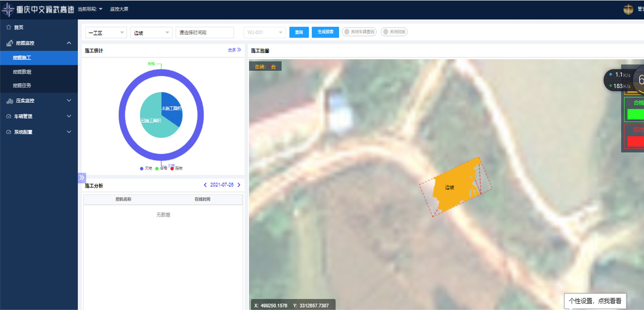Click the gauge icon beside 系统配置
Screen dimensions: 644x310
[x=8, y=132]
